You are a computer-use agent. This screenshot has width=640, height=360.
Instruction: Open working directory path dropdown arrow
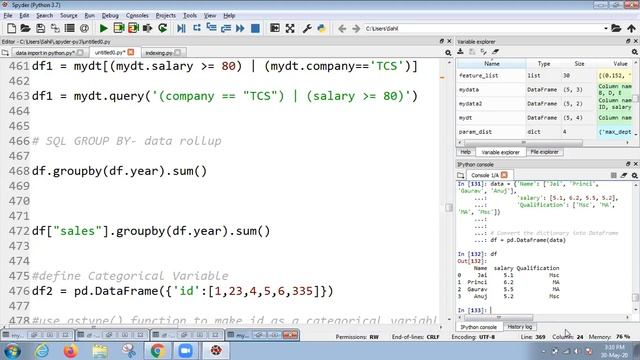click(x=606, y=29)
